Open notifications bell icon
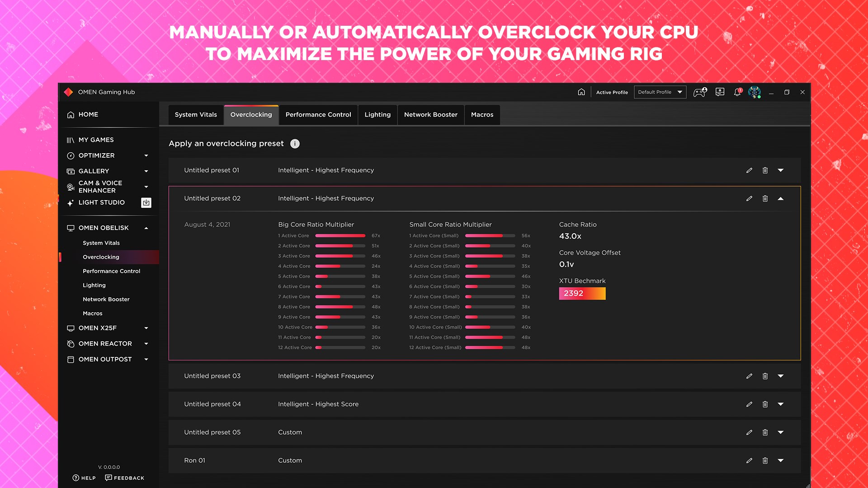The height and width of the screenshot is (488, 868). tap(737, 92)
